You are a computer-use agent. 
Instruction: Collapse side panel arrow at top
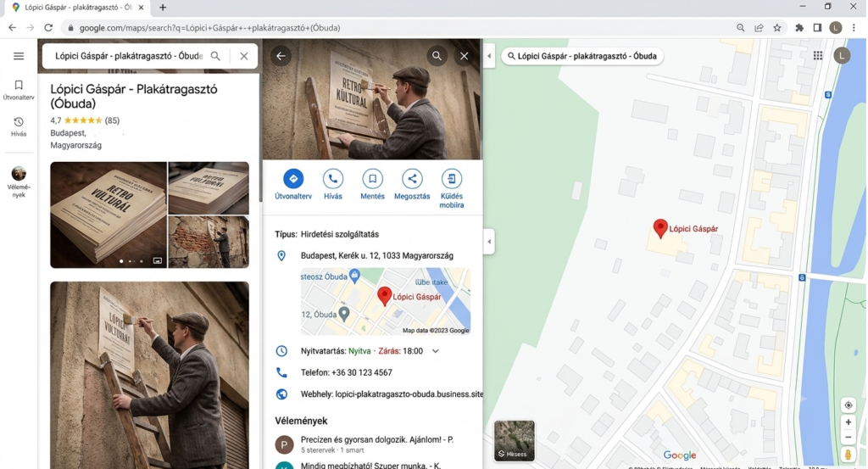[489, 56]
